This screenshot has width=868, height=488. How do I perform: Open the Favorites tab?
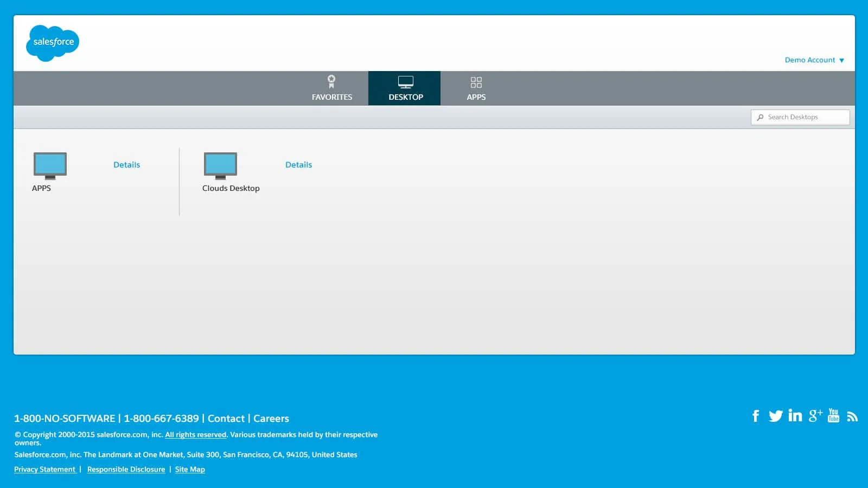point(332,88)
